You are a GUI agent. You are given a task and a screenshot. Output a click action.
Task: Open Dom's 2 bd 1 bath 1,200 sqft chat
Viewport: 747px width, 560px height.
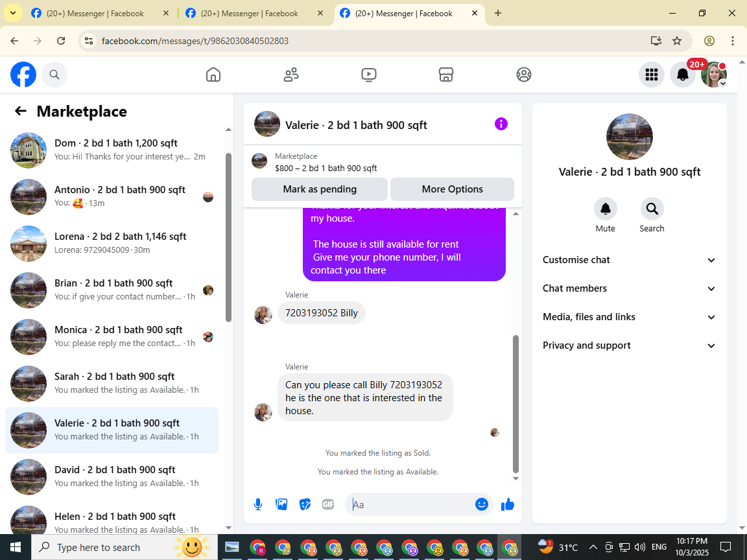tap(112, 150)
